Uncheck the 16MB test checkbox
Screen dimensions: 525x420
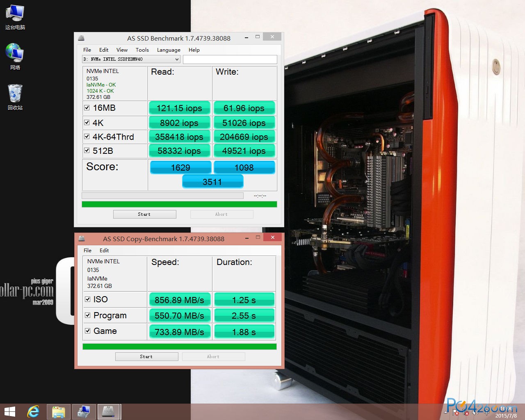[87, 108]
